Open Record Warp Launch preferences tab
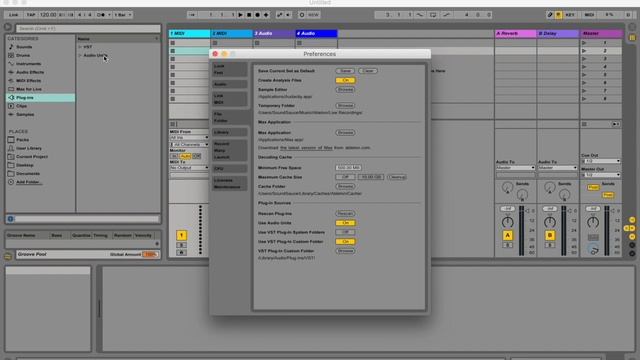This screenshot has width=640, height=360. [x=229, y=150]
